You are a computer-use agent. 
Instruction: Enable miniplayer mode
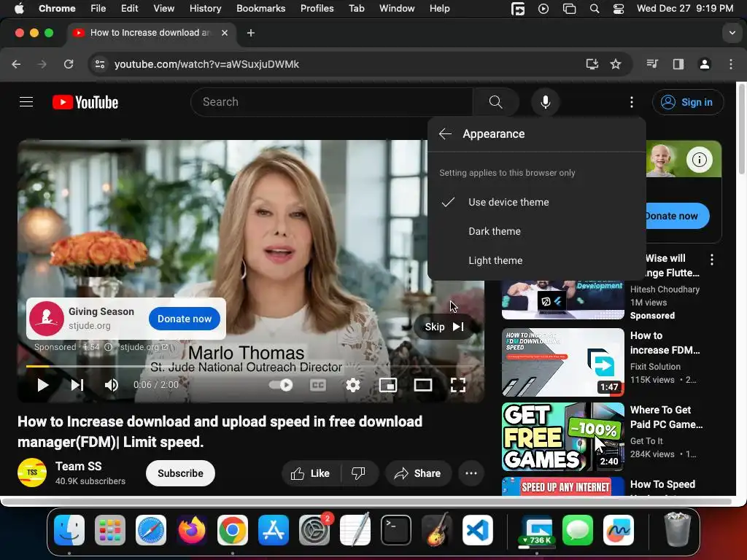point(388,385)
